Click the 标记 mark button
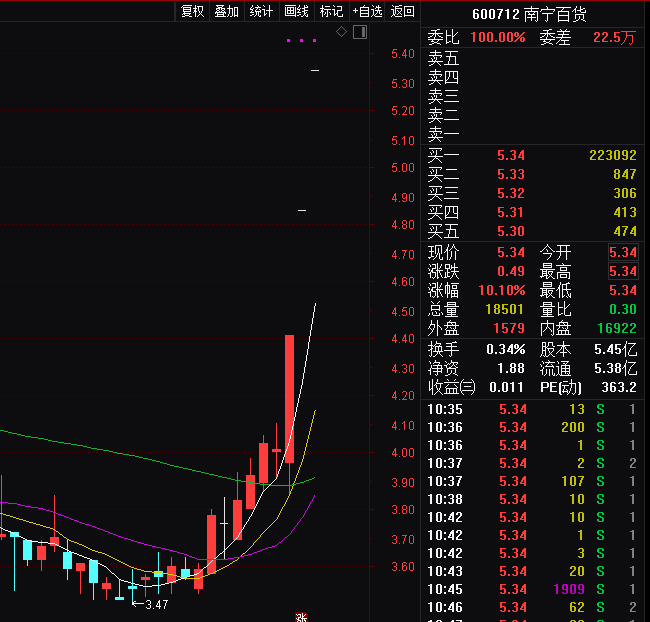The image size is (650, 622). [x=331, y=11]
